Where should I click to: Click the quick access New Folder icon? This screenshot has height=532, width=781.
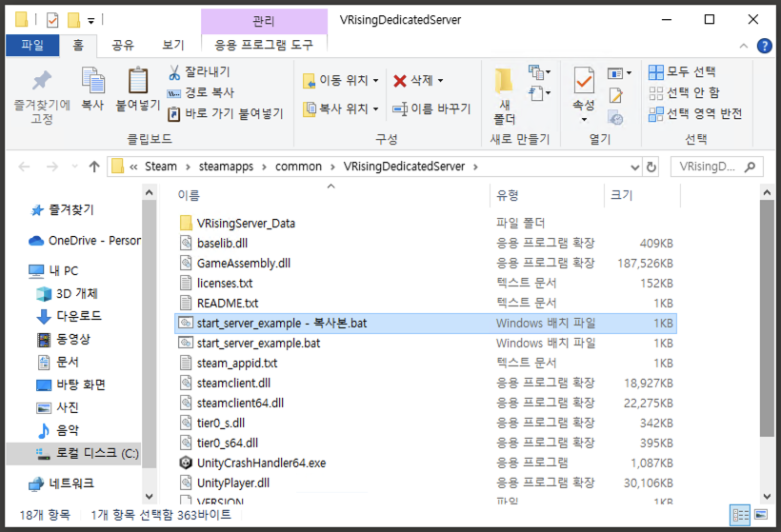tap(73, 20)
